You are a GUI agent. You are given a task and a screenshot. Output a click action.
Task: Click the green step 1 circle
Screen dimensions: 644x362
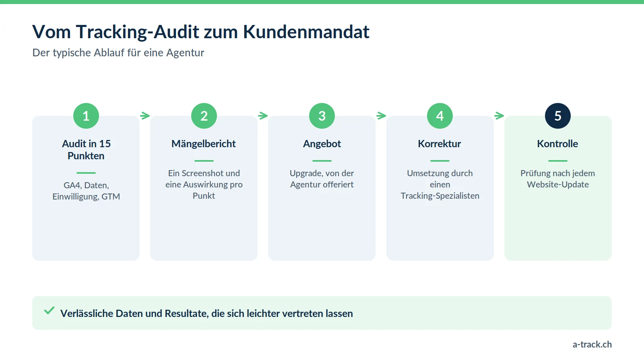[86, 116]
